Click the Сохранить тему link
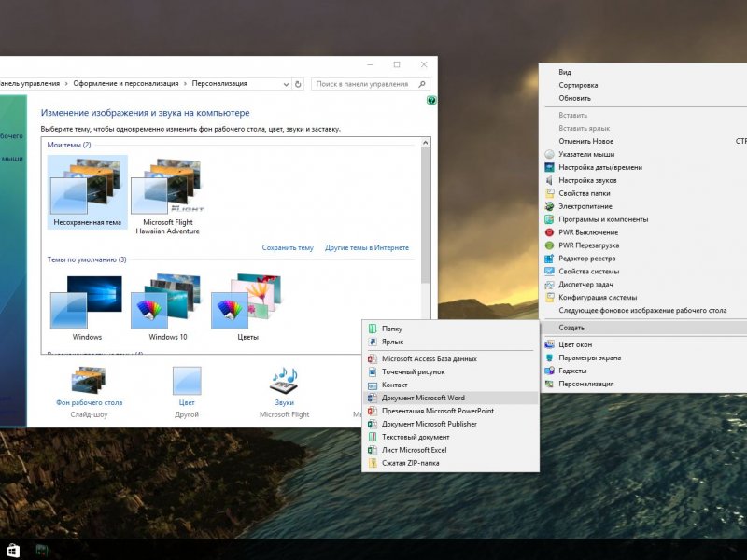The height and width of the screenshot is (560, 747). click(288, 247)
